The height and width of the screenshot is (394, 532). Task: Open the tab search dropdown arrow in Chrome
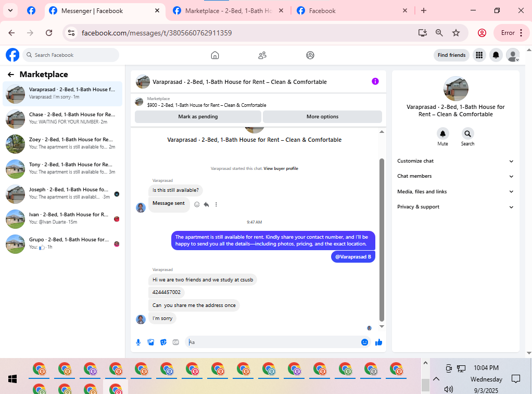(x=10, y=10)
